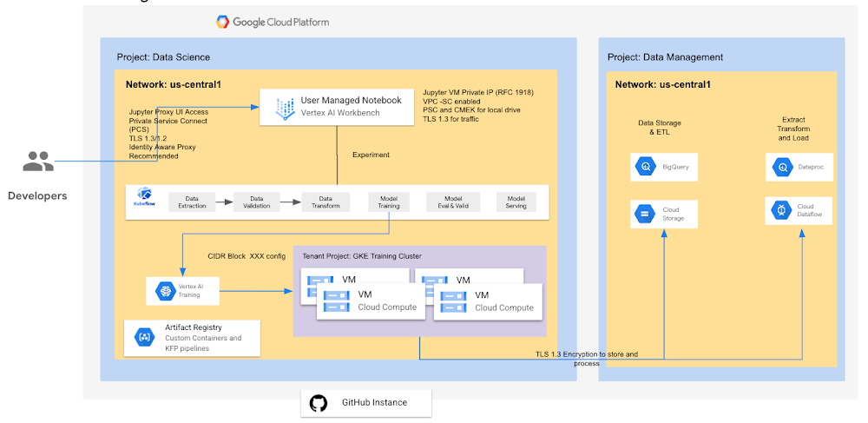
Task: Click the Data Storage & ETL label
Action: [659, 127]
